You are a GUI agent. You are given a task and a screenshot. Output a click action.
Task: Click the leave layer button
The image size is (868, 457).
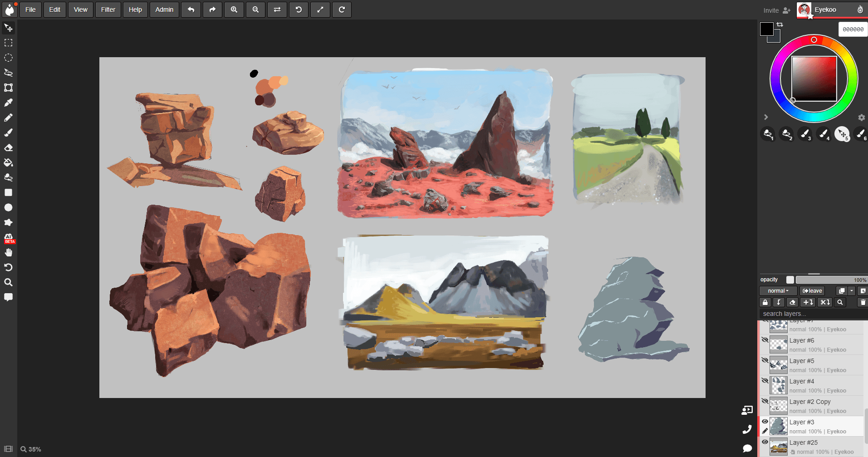(812, 291)
